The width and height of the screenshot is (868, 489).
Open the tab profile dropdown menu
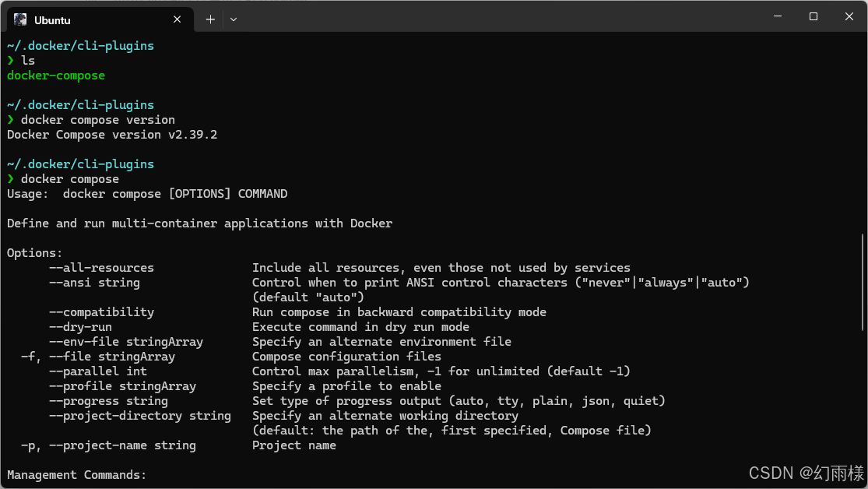[234, 19]
